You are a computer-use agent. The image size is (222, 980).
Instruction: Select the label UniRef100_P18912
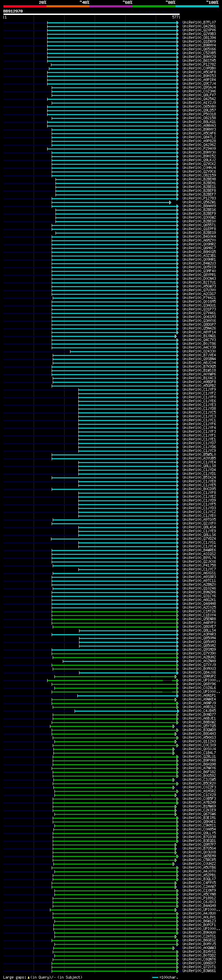click(x=199, y=898)
